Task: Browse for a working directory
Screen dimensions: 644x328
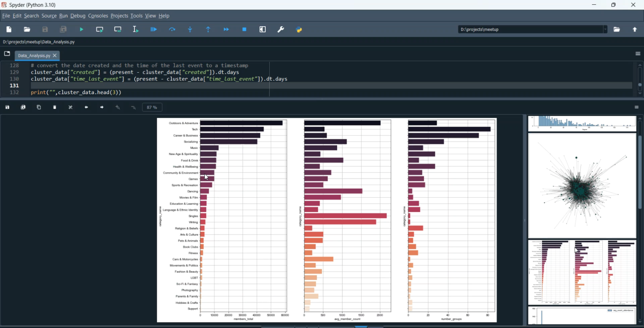Action: click(x=617, y=30)
